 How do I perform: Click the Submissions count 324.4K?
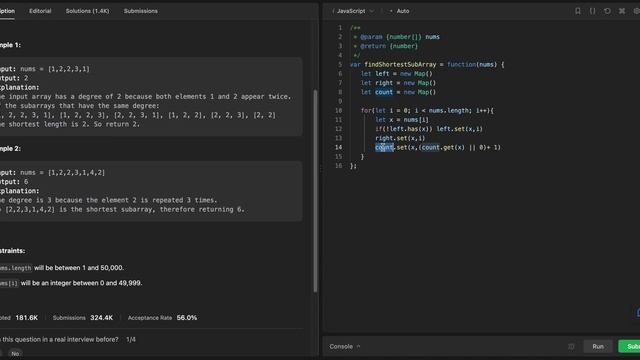102,318
